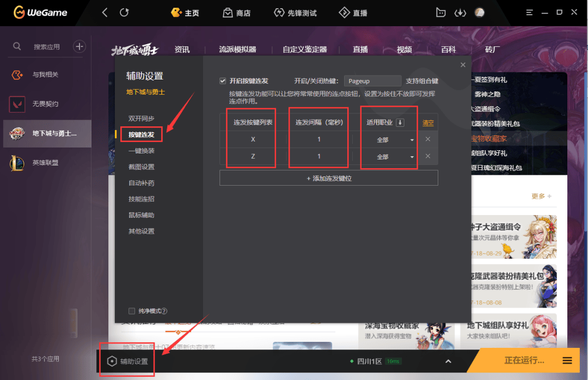Delete the X key rapid-fire row
The height and width of the screenshot is (380, 588).
click(428, 139)
